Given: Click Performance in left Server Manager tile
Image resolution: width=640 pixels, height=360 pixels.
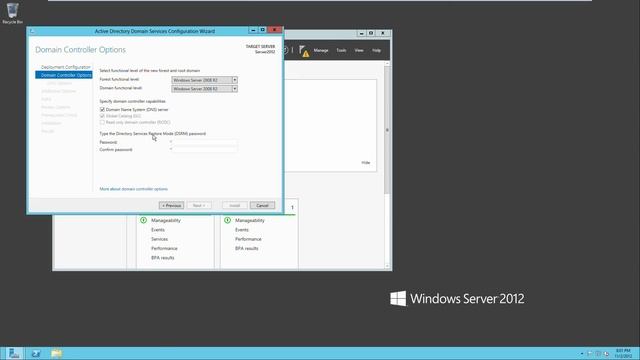Looking at the screenshot, I should (x=164, y=249).
